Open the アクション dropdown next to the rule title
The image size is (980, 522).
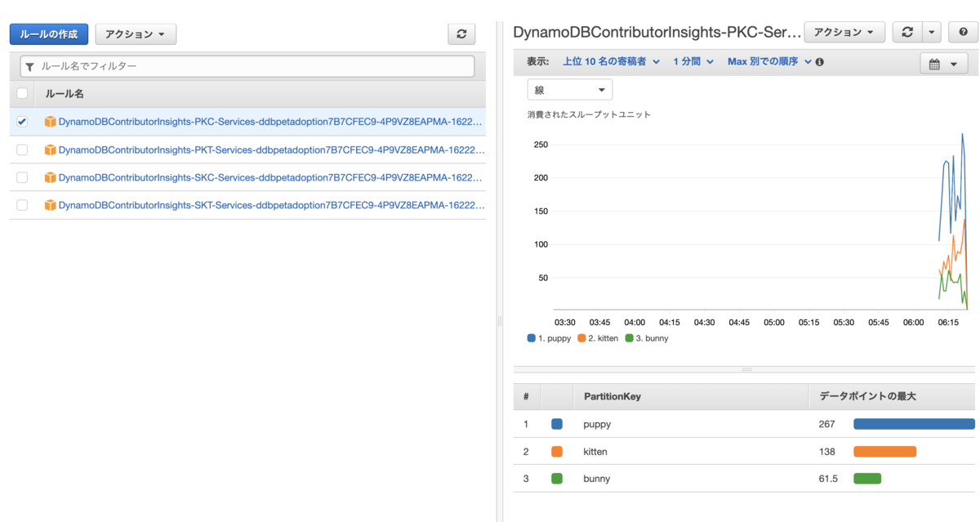click(844, 32)
